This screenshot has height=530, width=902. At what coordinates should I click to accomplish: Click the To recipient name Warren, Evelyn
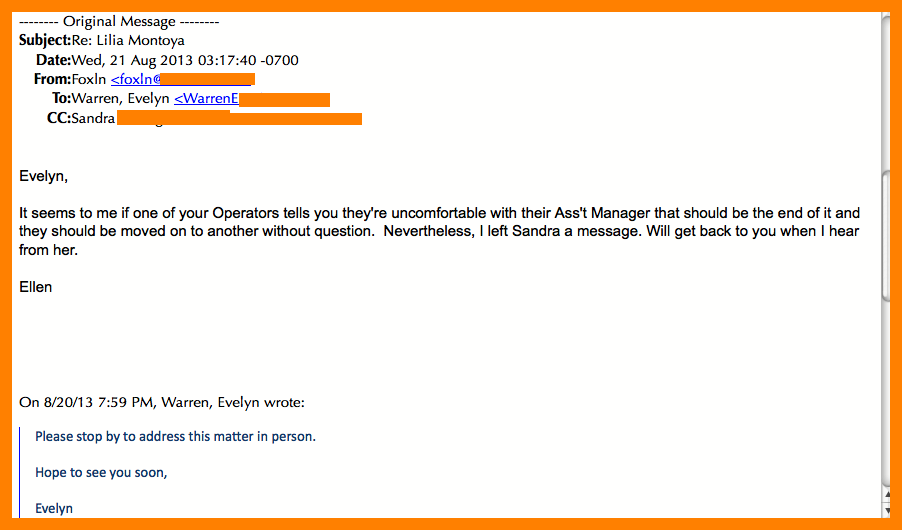120,98
